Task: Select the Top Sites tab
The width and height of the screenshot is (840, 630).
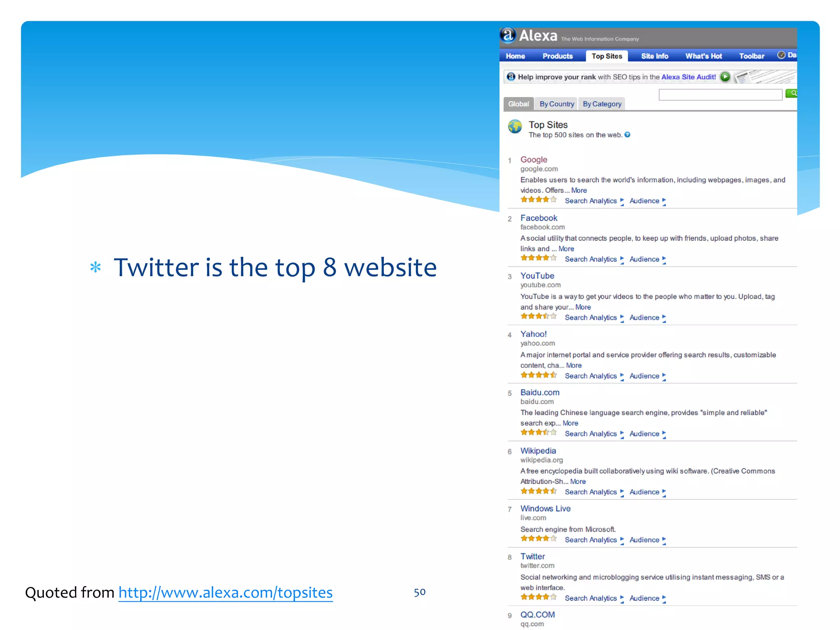Action: tap(607, 56)
